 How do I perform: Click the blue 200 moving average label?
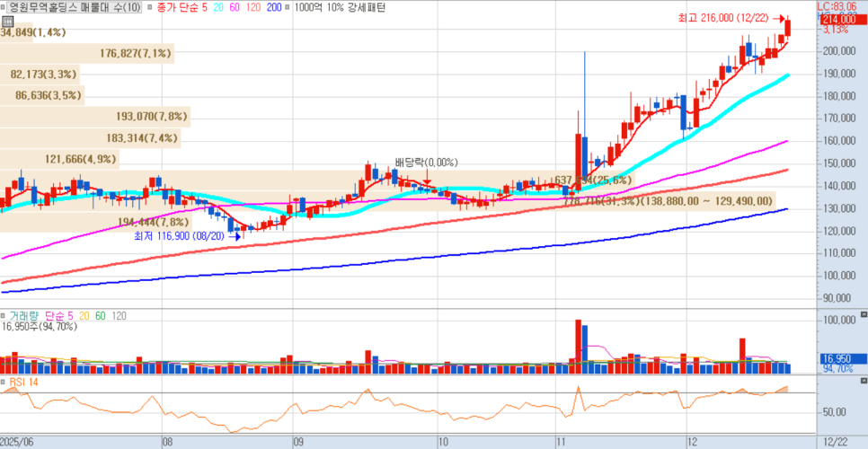tap(274, 8)
